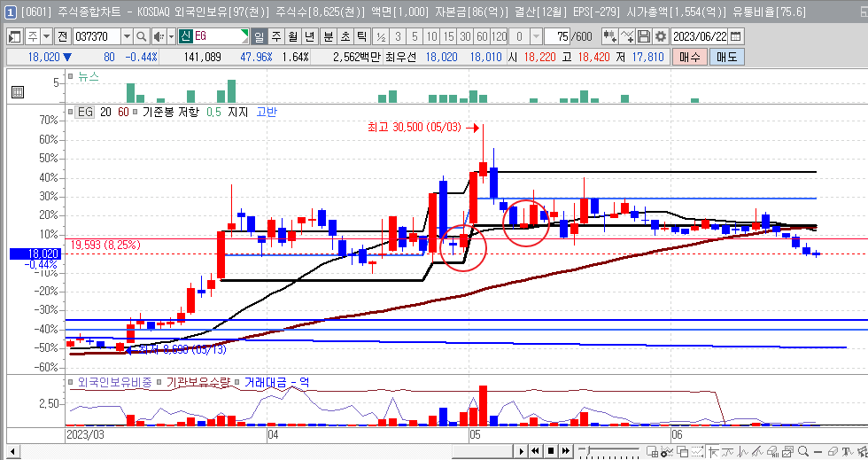
Task: Switch to weekly '주' chart period
Action: 276,36
